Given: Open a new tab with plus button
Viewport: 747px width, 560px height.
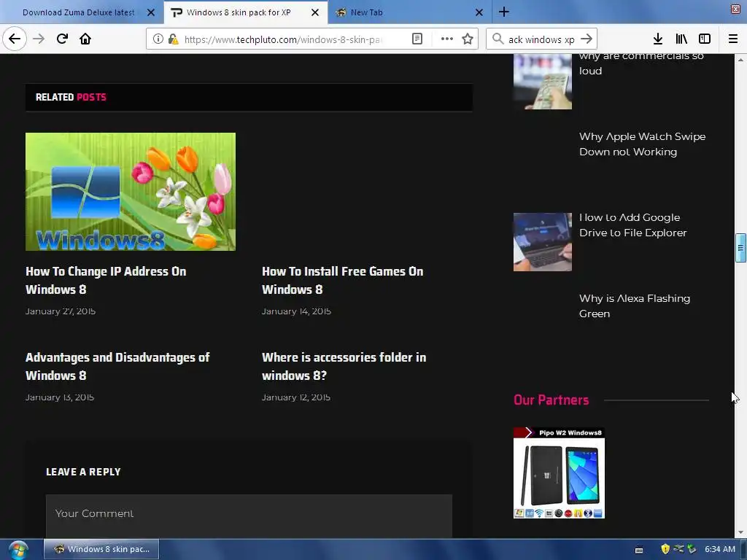Looking at the screenshot, I should click(x=504, y=12).
